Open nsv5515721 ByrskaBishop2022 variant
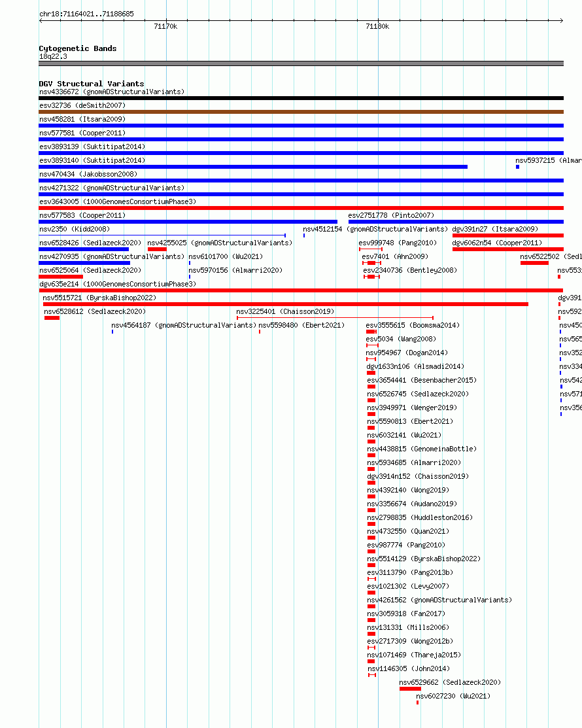Screen dimensions: 582x728 point(285,304)
